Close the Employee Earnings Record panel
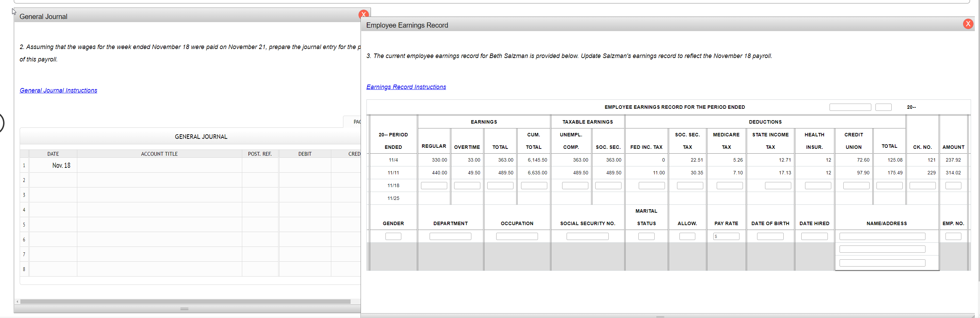The width and height of the screenshot is (980, 318). (968, 23)
